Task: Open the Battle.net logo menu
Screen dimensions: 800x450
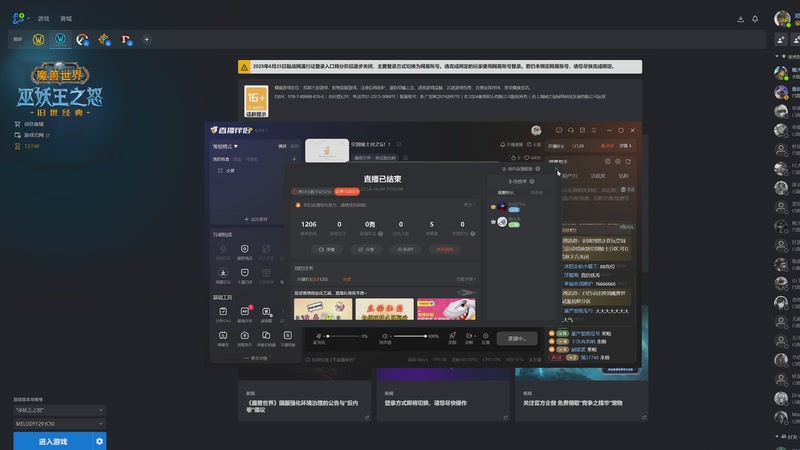Action: 19,18
